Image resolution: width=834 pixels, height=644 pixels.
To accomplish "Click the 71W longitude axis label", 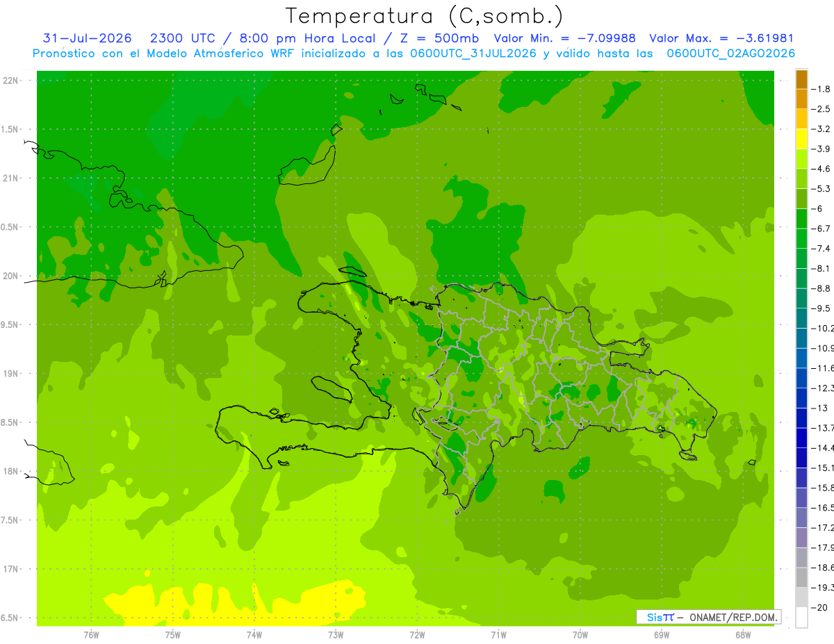I will pos(498,636).
